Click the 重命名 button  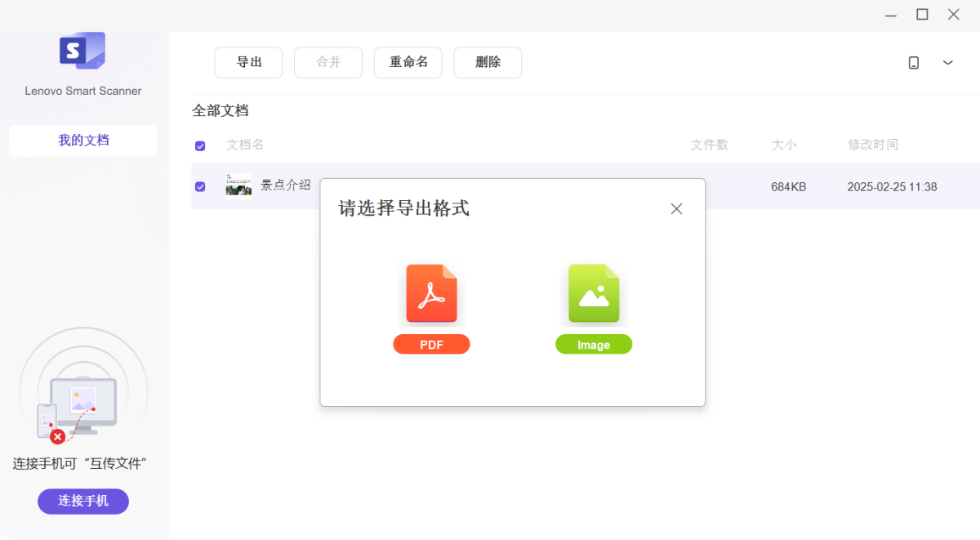click(408, 63)
